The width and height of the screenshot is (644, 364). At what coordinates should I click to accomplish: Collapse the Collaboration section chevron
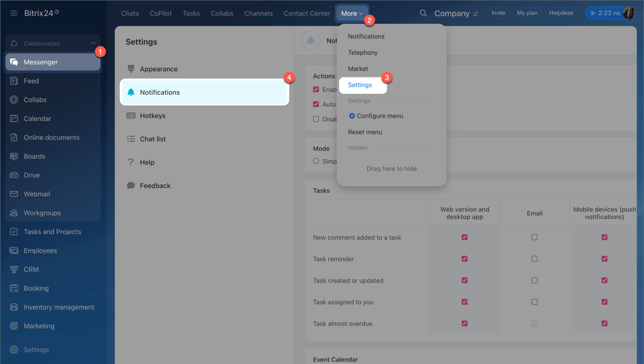(x=93, y=44)
